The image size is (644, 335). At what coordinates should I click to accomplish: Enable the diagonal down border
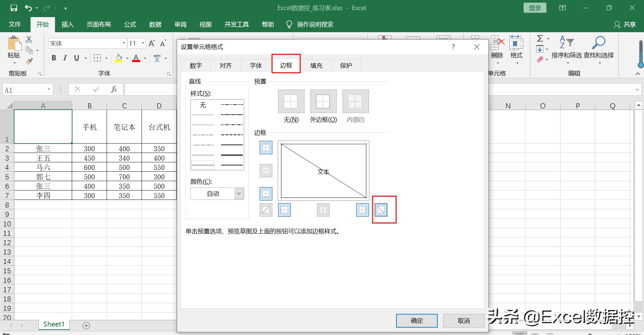(381, 210)
